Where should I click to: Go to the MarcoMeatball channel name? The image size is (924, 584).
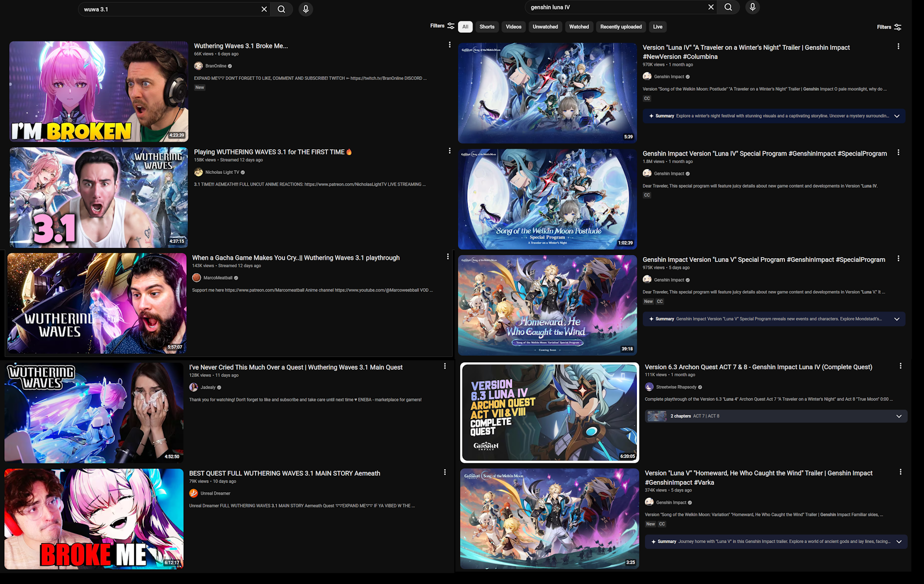click(x=218, y=278)
